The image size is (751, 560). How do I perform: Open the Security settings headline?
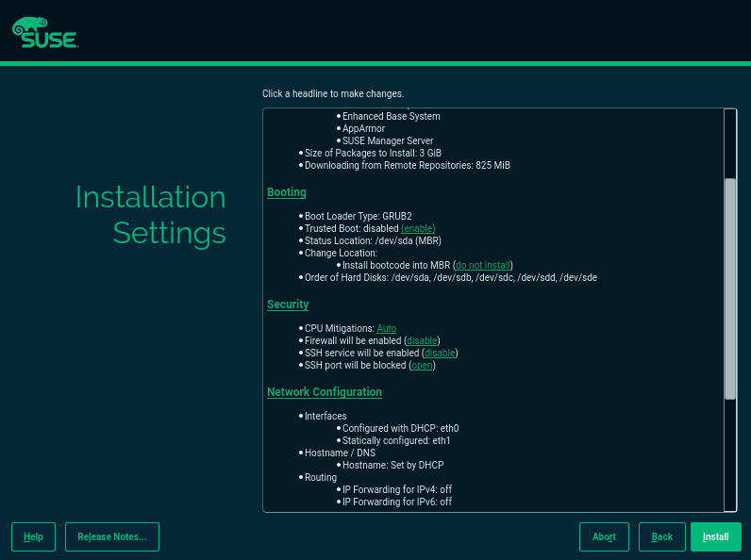point(288,305)
